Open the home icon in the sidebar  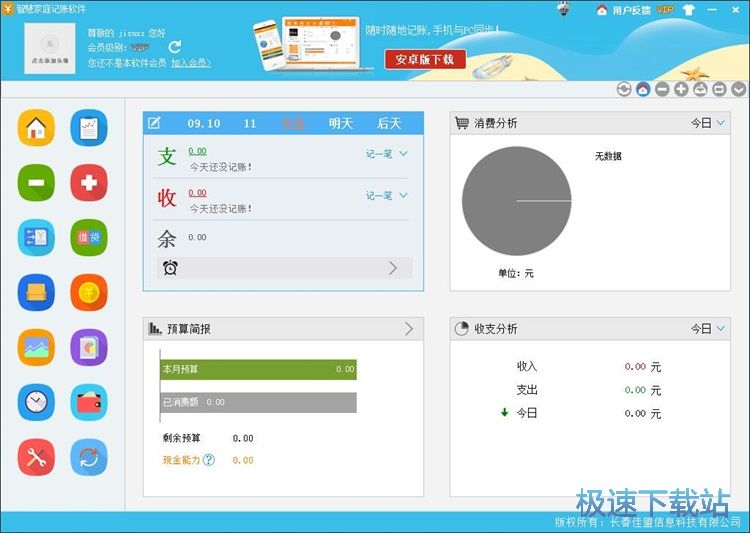click(x=36, y=128)
